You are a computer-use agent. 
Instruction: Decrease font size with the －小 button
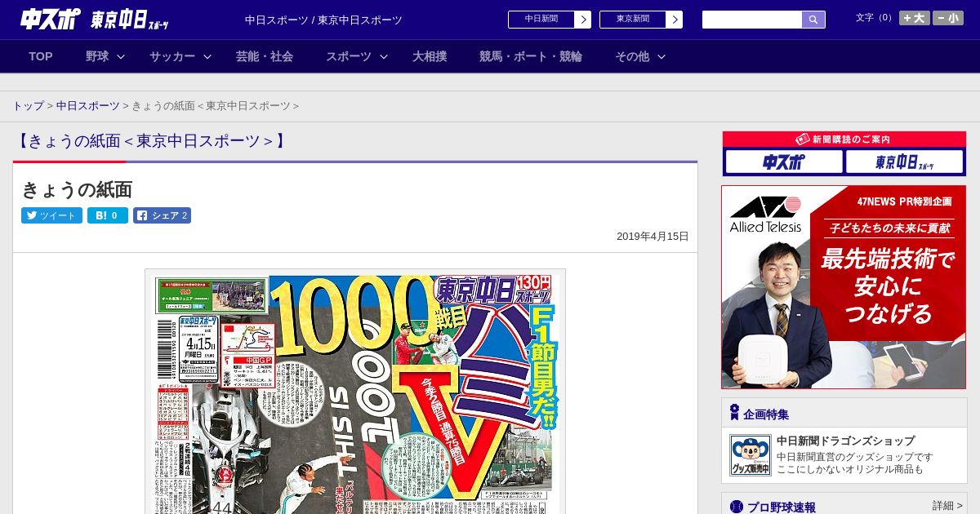pyautogui.click(x=948, y=18)
